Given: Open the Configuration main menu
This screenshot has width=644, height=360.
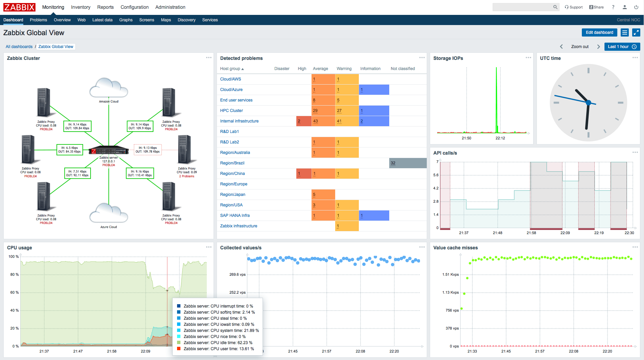Looking at the screenshot, I should pyautogui.click(x=134, y=7).
